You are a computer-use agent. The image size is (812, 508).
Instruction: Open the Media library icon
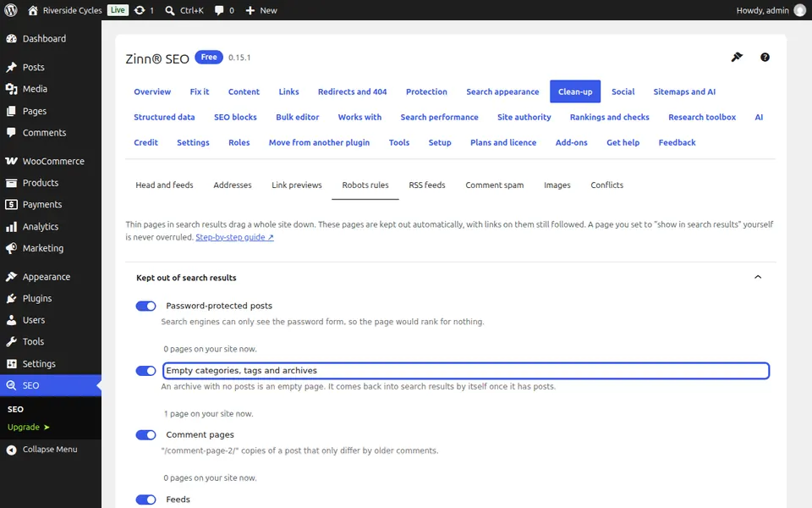point(11,89)
